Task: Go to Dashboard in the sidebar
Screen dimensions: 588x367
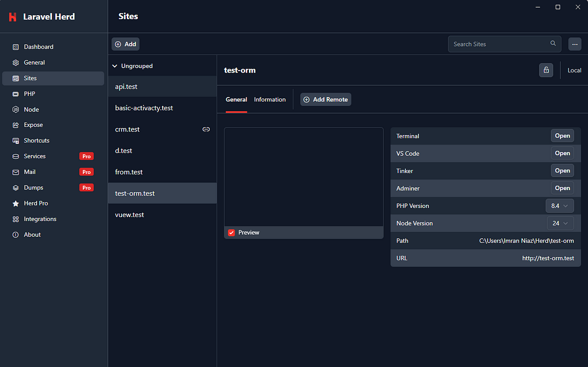Action: (53, 47)
